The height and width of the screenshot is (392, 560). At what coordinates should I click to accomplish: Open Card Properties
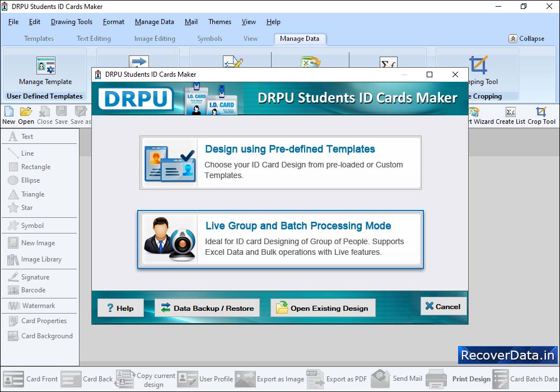37,320
